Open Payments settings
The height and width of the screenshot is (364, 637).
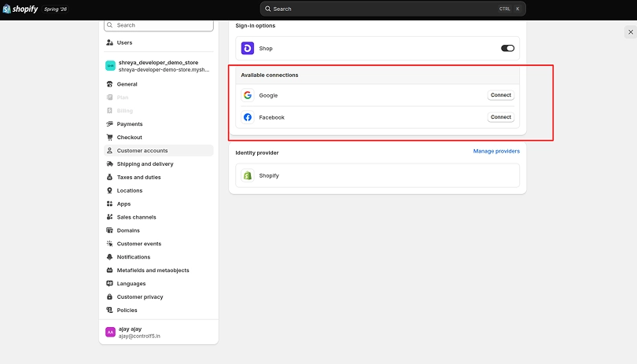coord(158,124)
